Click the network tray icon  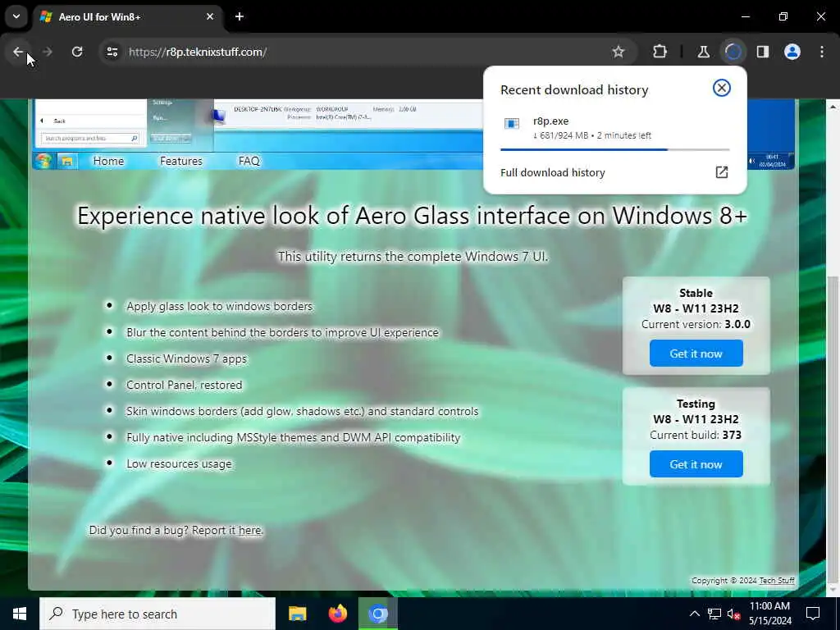point(714,614)
